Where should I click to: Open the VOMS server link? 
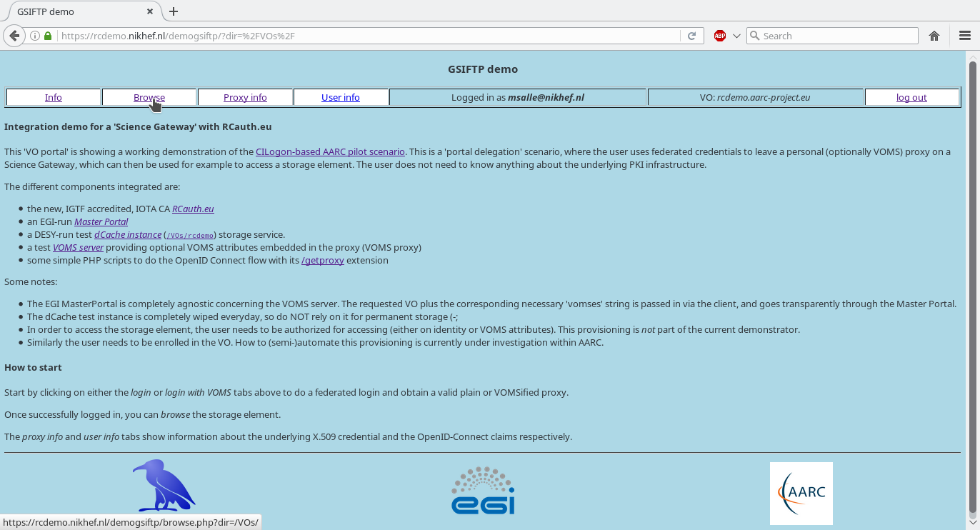(x=79, y=247)
